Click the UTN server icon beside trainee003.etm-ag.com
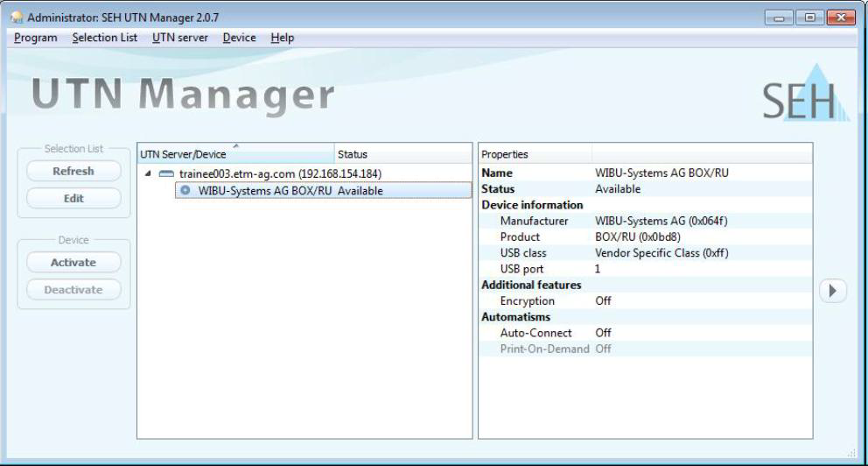 click(x=165, y=174)
